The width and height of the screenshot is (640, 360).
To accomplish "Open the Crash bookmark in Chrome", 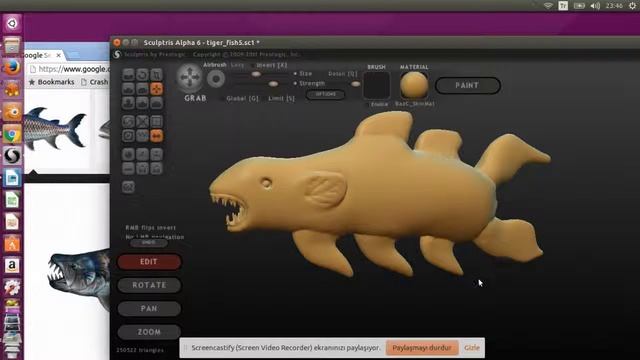I will [x=95, y=82].
